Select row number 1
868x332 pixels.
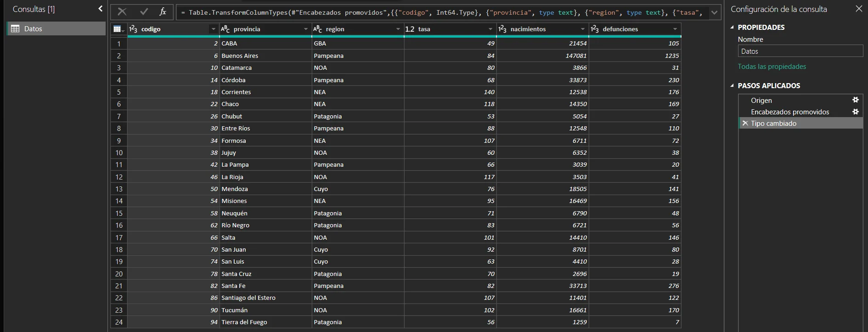coord(119,44)
